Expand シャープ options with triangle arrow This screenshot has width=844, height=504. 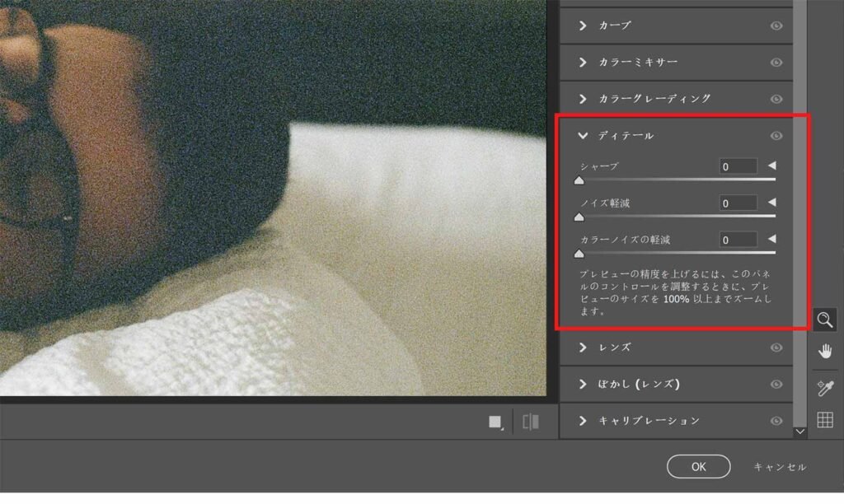point(771,166)
